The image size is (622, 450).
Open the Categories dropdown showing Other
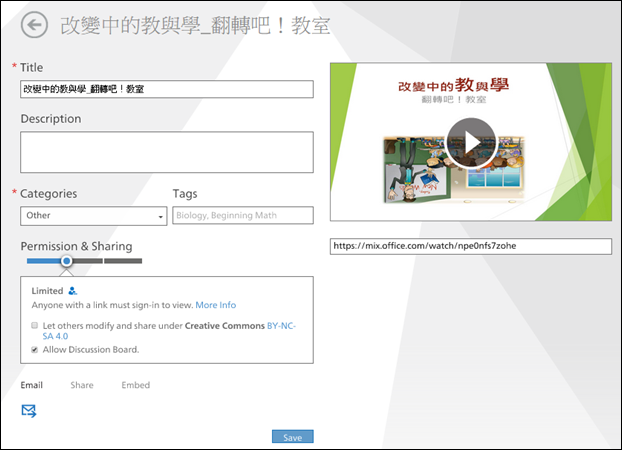click(94, 216)
